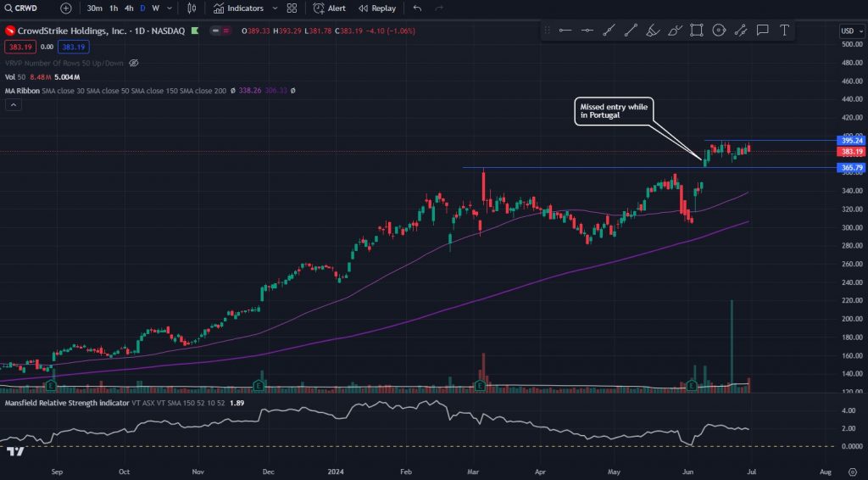
Task: Expand the time interval dropdown arrow
Action: (x=170, y=8)
